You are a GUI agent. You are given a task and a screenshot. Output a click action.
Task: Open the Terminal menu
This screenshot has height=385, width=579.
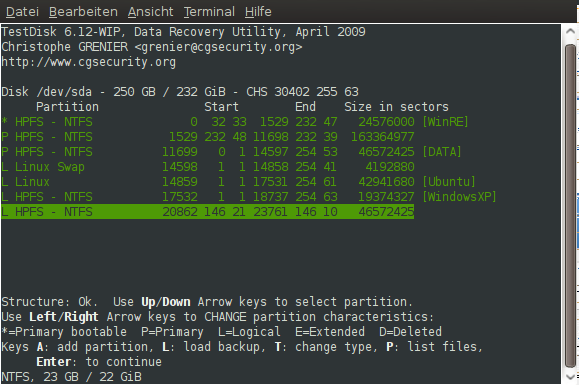(x=209, y=12)
